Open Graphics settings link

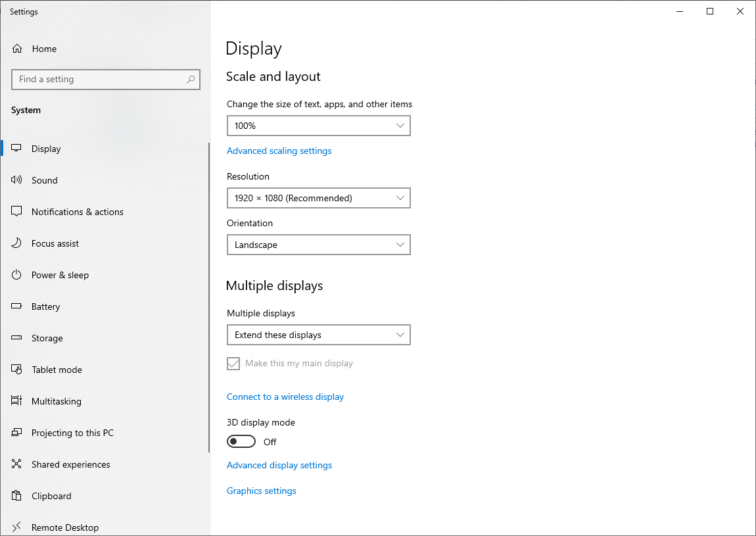click(262, 491)
